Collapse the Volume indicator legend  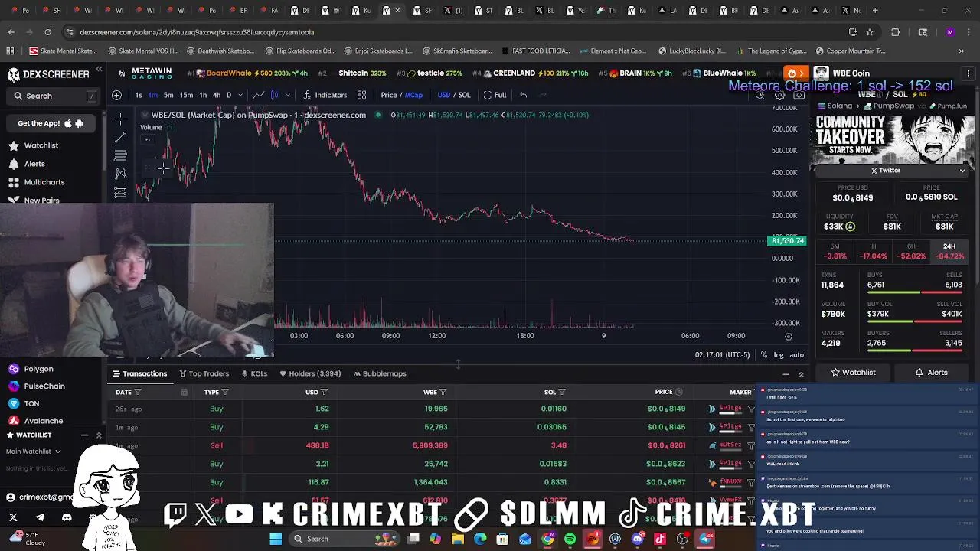click(x=148, y=139)
